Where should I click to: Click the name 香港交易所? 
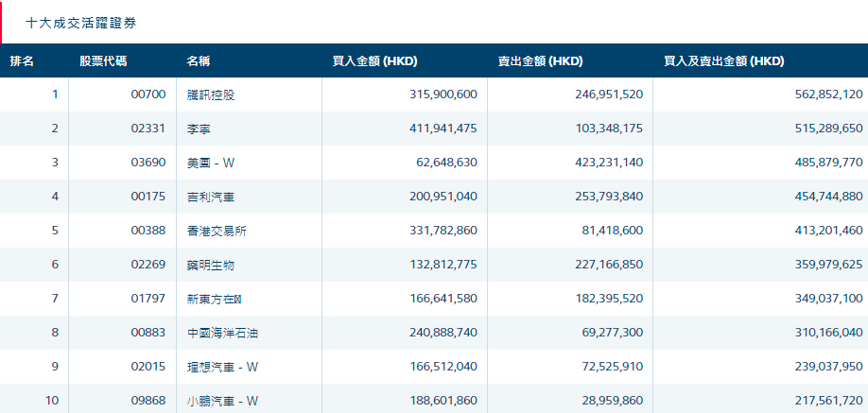click(217, 231)
